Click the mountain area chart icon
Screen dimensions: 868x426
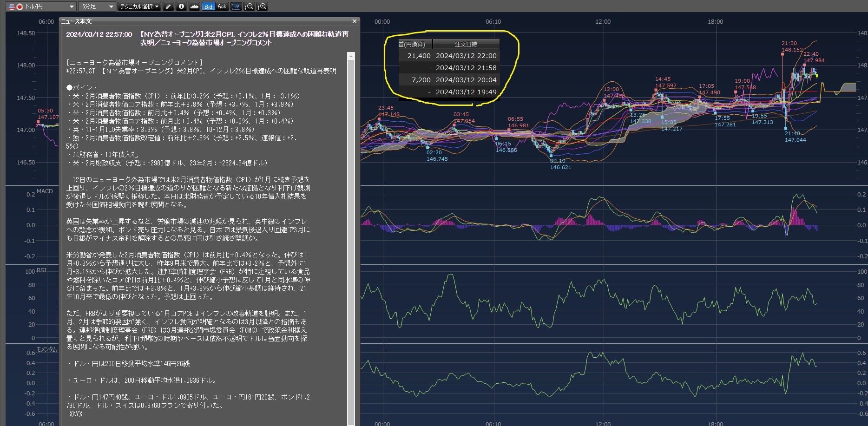195,7
